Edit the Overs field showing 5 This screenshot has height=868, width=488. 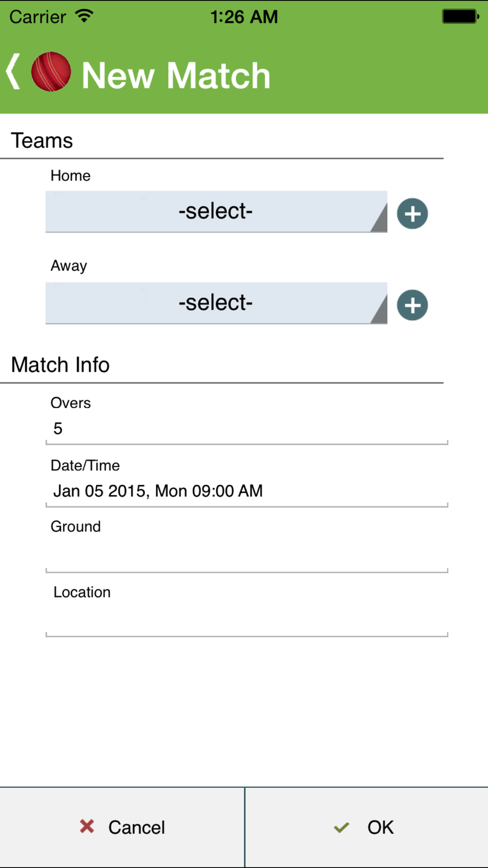[x=246, y=429]
